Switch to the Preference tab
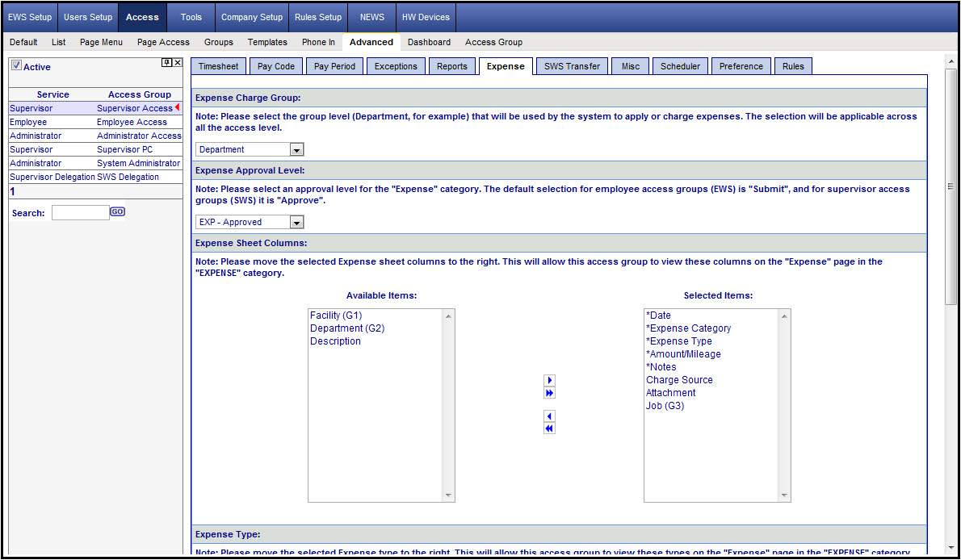Screen dimensions: 961x560 pos(741,66)
